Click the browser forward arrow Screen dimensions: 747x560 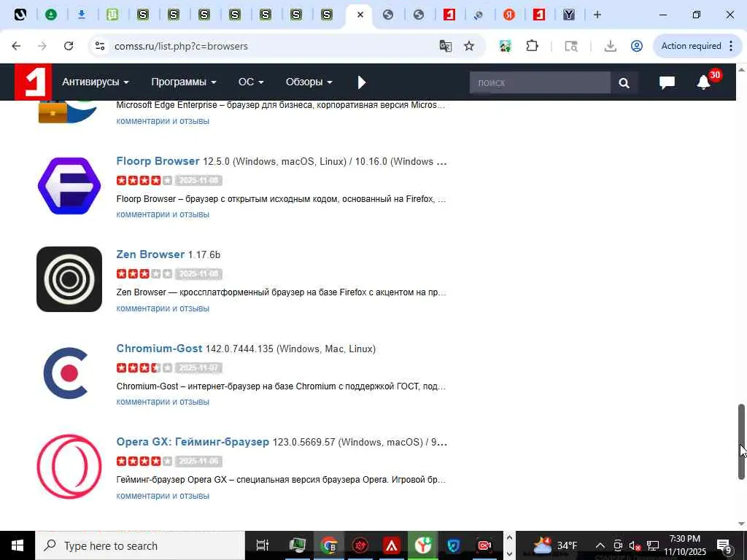pos(42,46)
